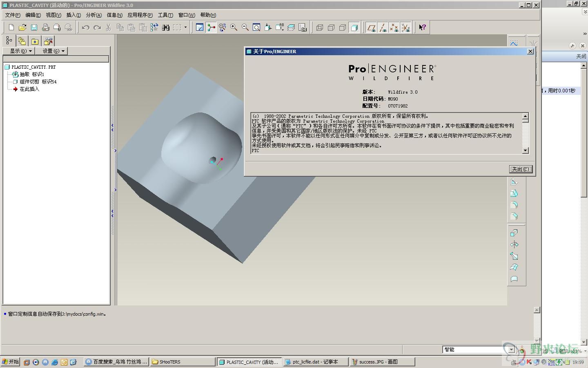Image resolution: width=588 pixels, height=368 pixels.
Task: Repaint the screen
Action: pos(199,27)
